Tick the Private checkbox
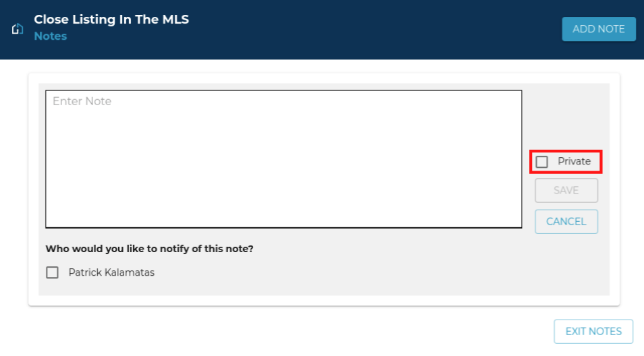 pos(542,162)
